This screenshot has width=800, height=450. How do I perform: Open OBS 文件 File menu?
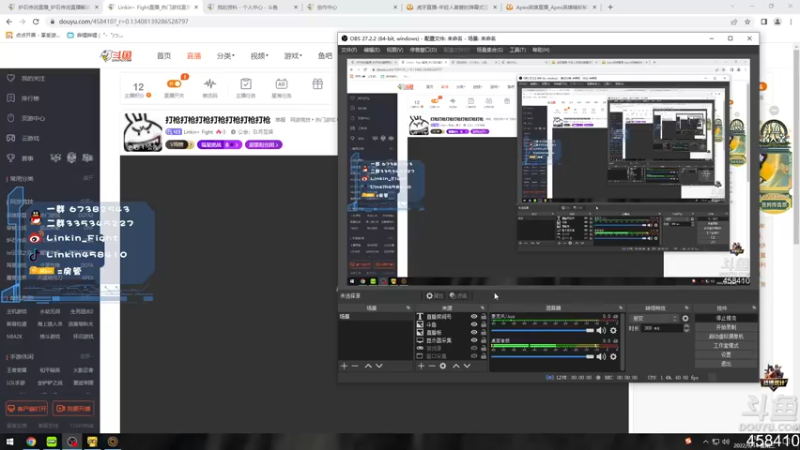point(349,50)
